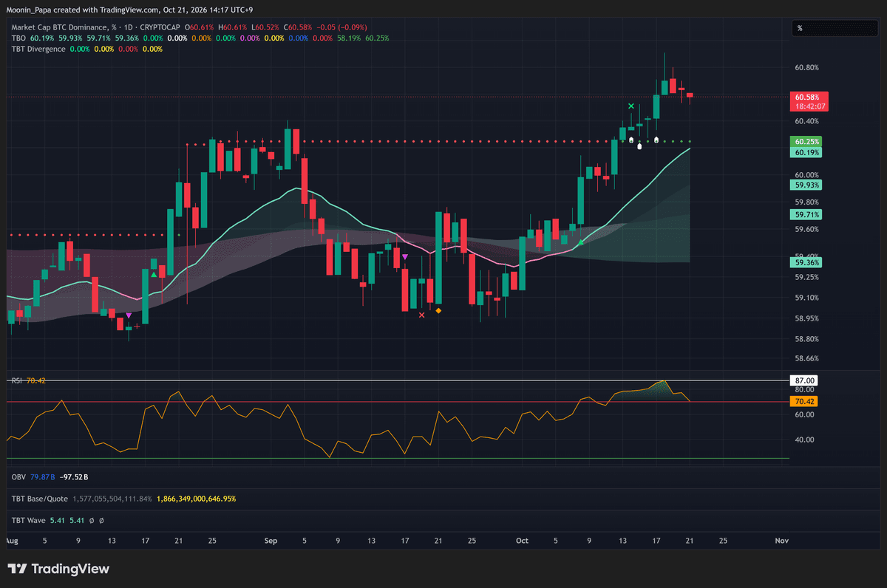Click the white 87.00 RSI level label
This screenshot has height=588, width=887.
click(x=803, y=380)
